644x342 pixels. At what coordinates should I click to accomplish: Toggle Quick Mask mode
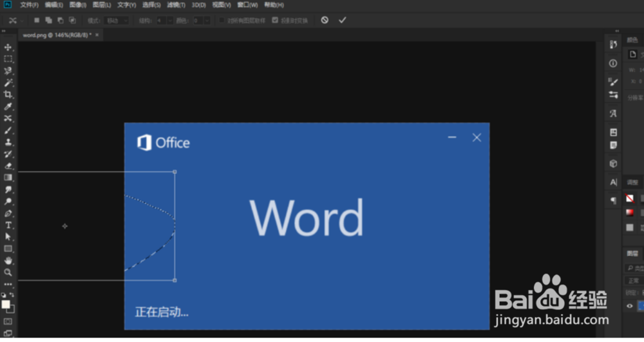(8, 321)
